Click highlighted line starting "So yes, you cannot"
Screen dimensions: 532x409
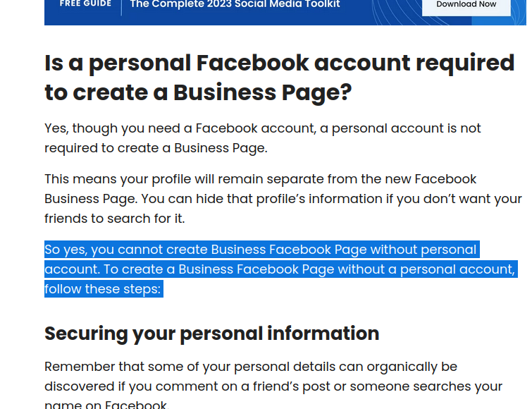click(x=260, y=250)
